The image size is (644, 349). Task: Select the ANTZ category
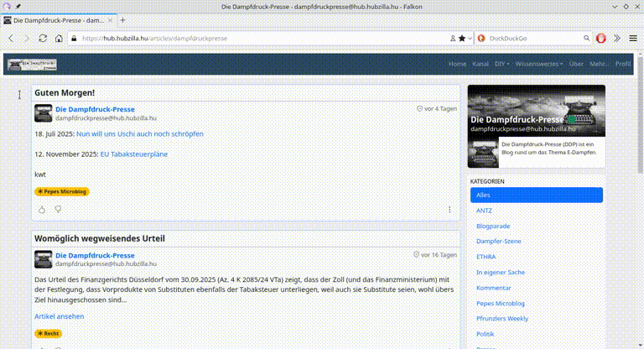tap(484, 211)
